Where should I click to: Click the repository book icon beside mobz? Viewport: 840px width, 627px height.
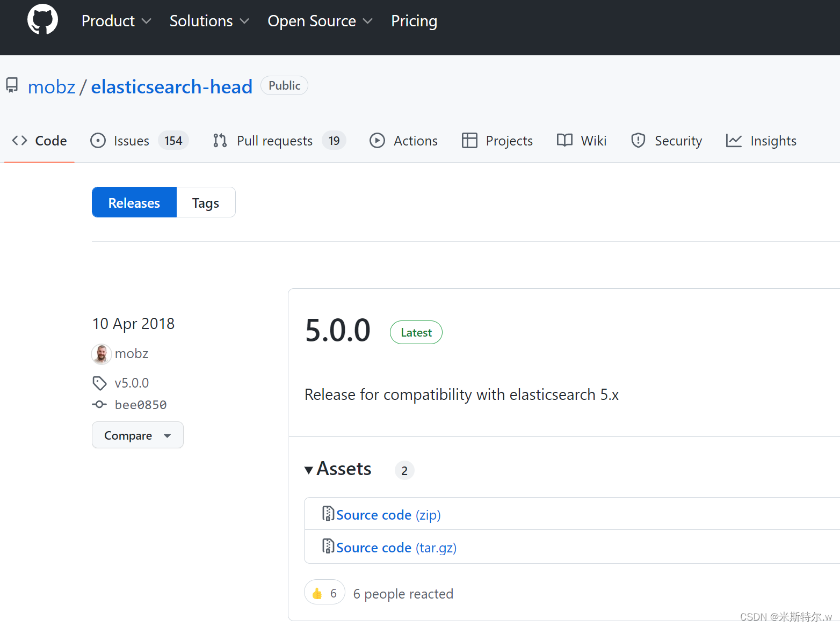tap(12, 85)
